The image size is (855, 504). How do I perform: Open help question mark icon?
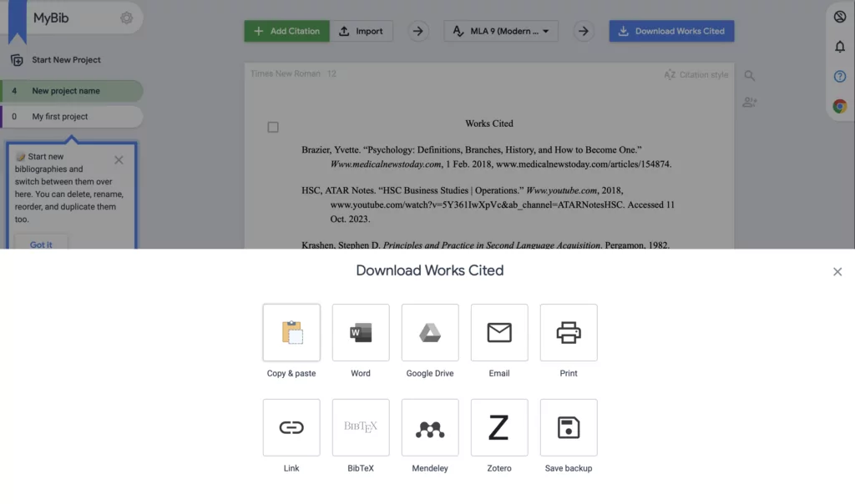click(840, 76)
